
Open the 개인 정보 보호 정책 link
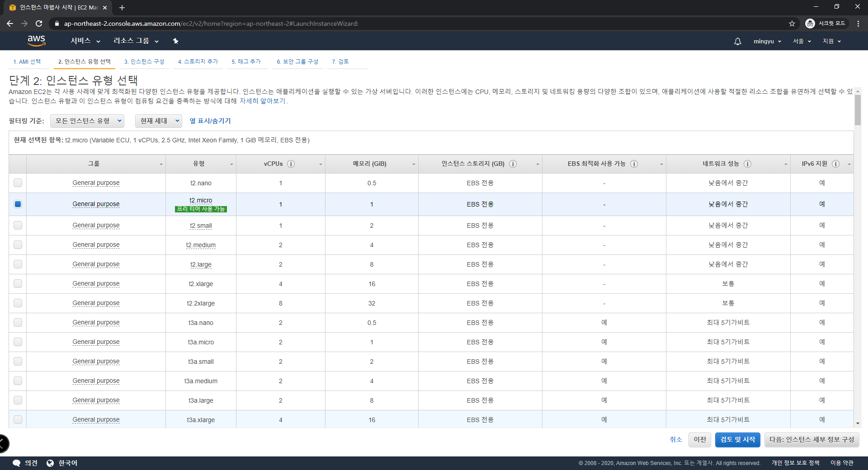tap(795, 463)
